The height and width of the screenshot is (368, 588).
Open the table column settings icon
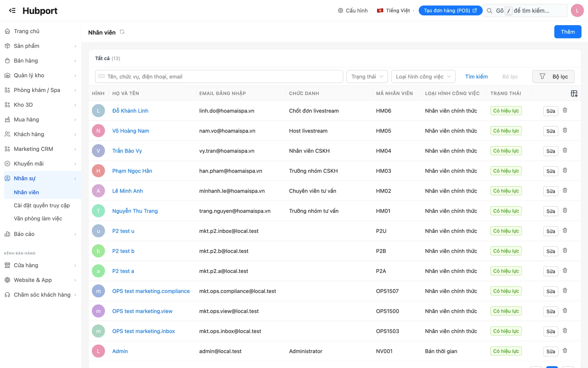(574, 94)
